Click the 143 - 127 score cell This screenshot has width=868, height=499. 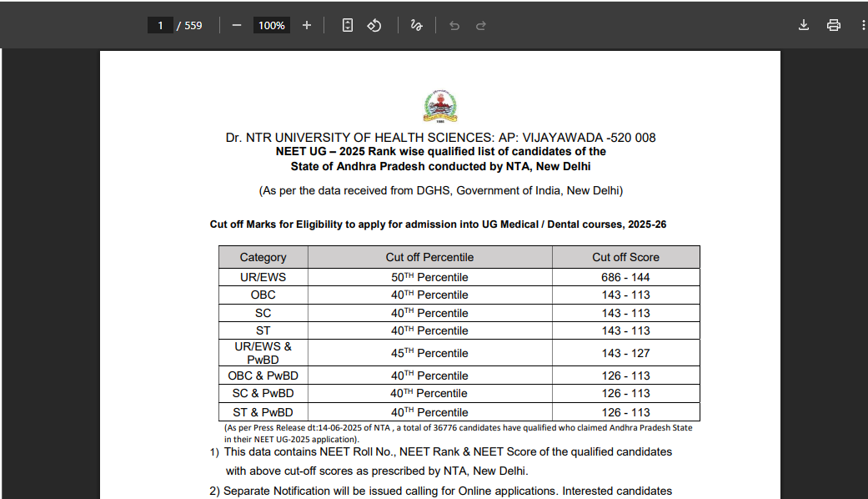[625, 353]
